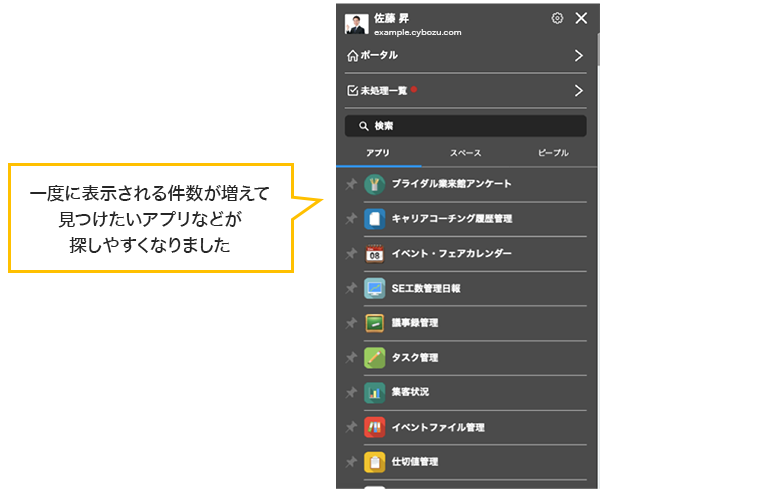Pin the イベントファイル管理 app
The image size is (767, 490).
tap(351, 427)
